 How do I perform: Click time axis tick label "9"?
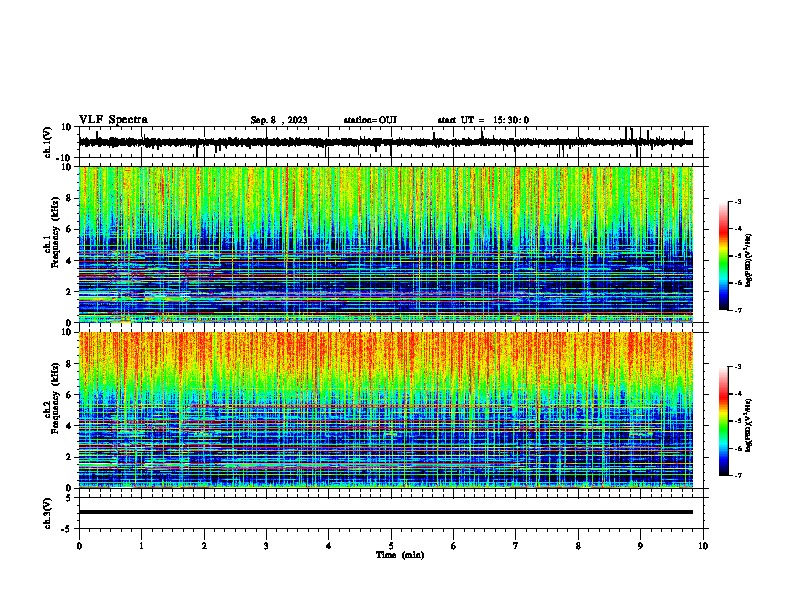(640, 546)
